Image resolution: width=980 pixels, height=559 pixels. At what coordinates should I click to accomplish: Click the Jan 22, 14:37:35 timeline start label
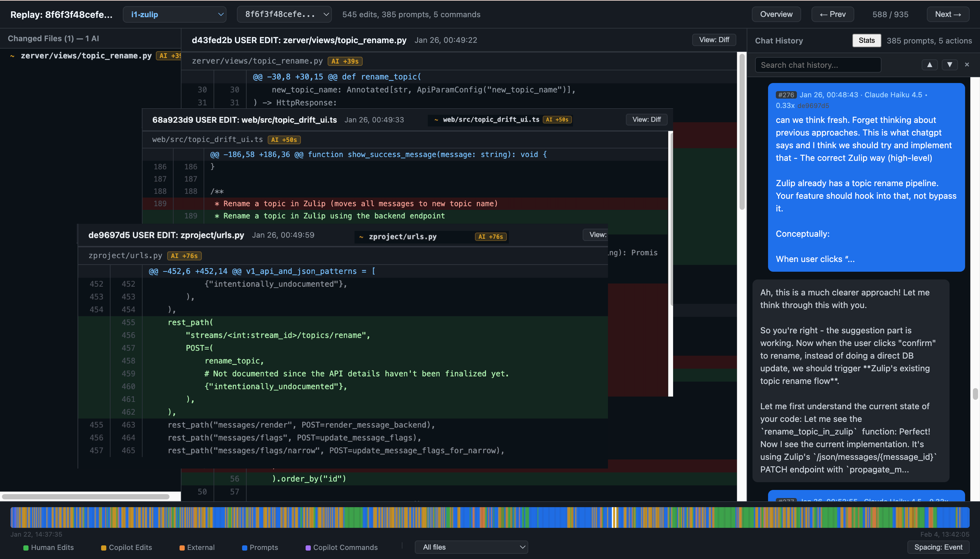36,534
